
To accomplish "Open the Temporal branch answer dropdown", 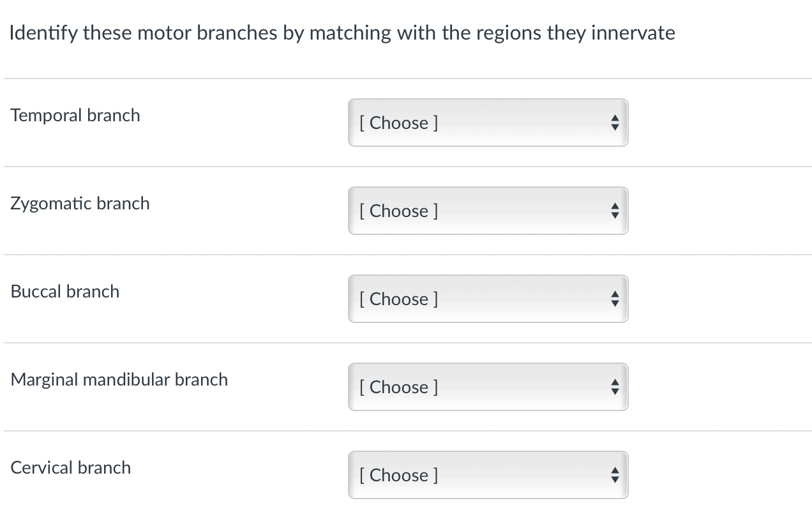I will 488,123.
